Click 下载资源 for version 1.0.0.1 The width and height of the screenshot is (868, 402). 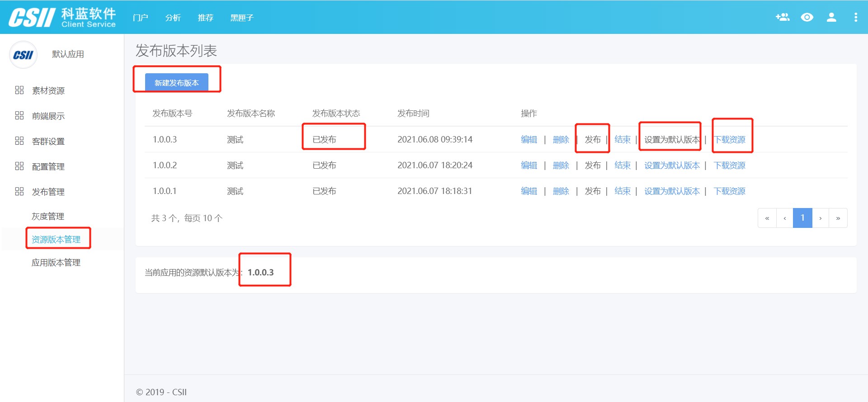[x=730, y=191]
